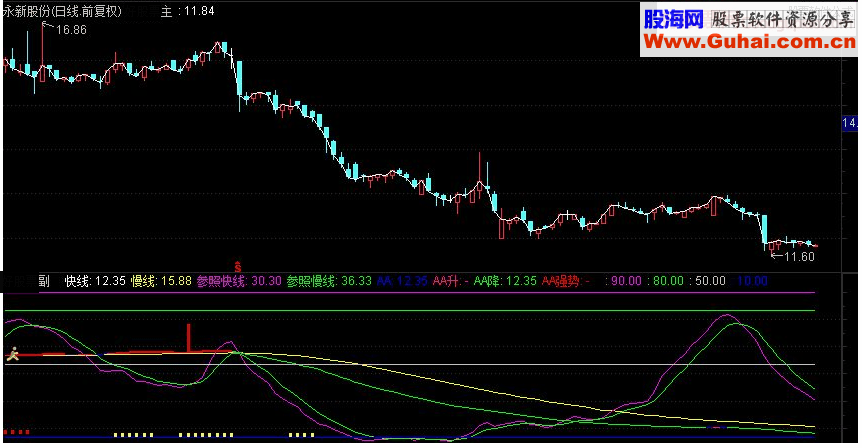
Task: Click the AA强势 legend entry
Action: click(566, 281)
